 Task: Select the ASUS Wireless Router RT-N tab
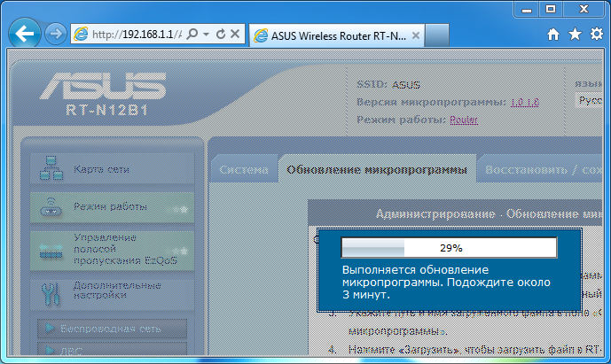[337, 35]
